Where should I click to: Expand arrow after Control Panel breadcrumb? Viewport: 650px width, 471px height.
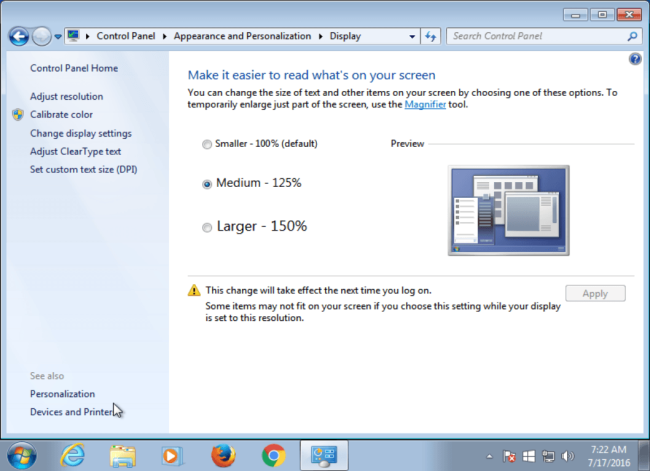165,36
